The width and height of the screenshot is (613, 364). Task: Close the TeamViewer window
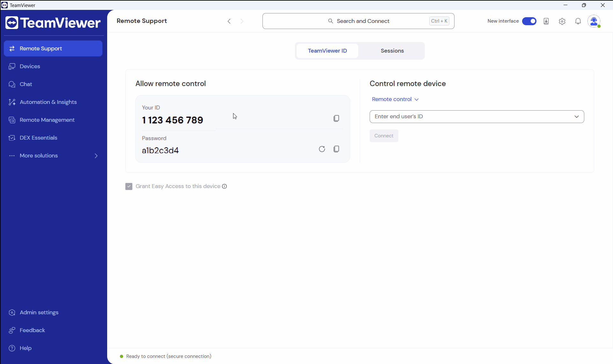pyautogui.click(x=603, y=5)
